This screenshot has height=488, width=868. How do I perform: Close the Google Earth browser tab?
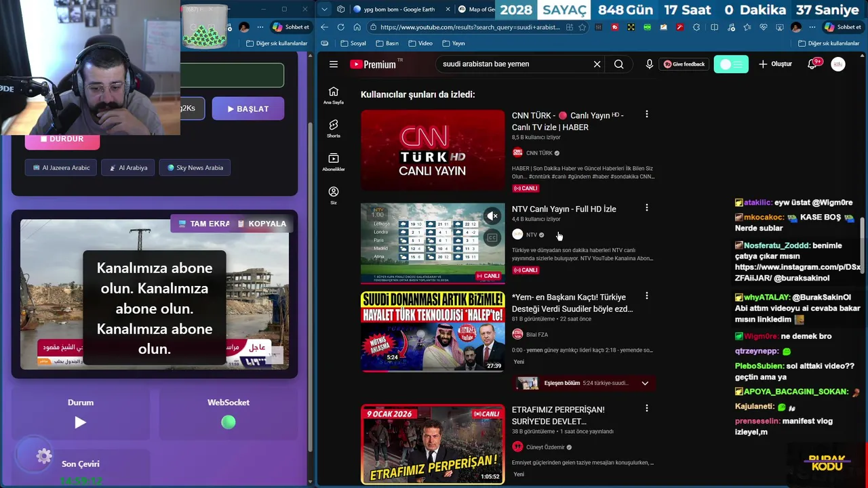pyautogui.click(x=448, y=9)
